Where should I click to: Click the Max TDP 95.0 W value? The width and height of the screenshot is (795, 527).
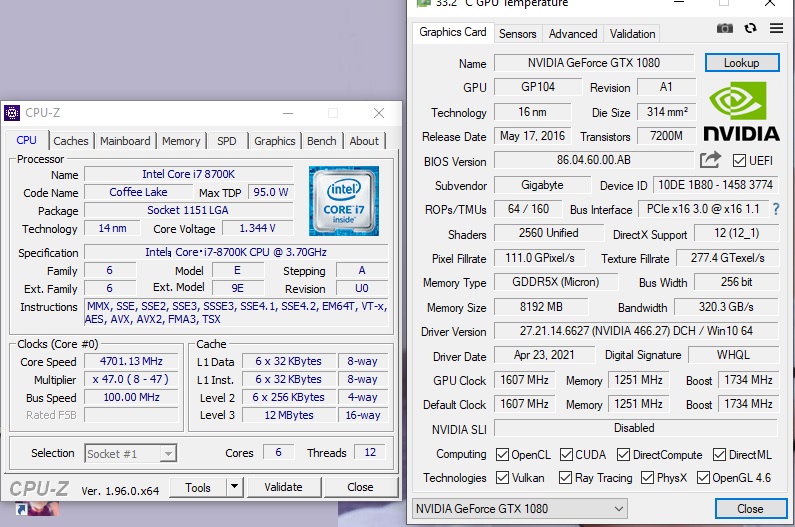click(x=270, y=192)
